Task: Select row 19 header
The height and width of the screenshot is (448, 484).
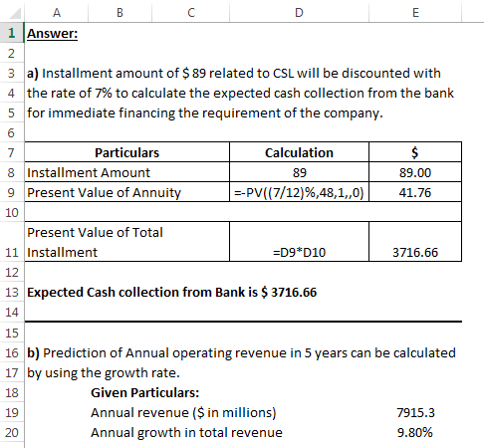Action: coord(12,412)
